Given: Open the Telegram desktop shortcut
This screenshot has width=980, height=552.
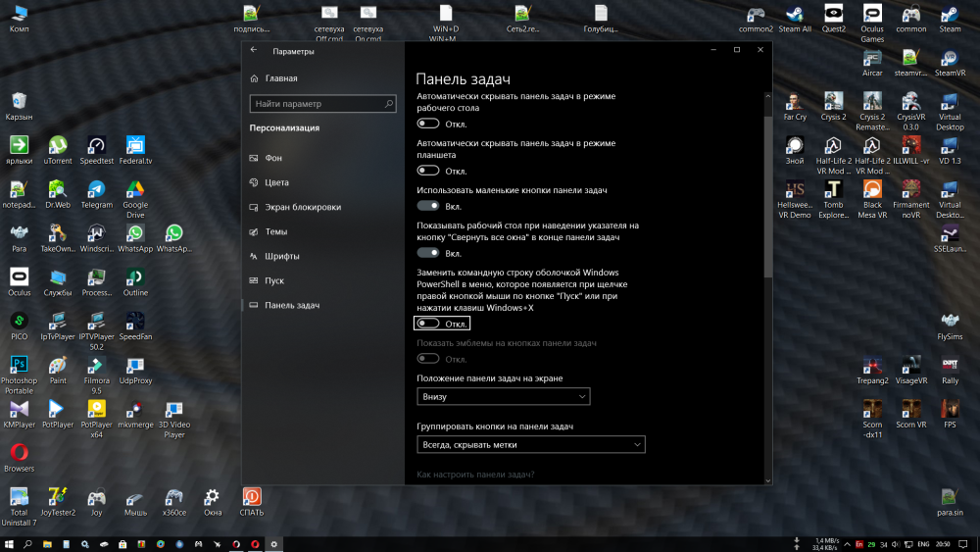Looking at the screenshot, I should coord(96,189).
